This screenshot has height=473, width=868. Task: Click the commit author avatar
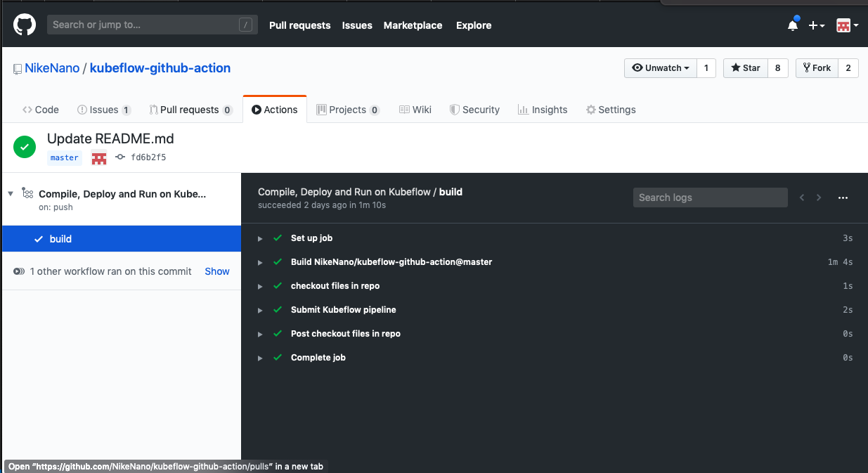[99, 158]
